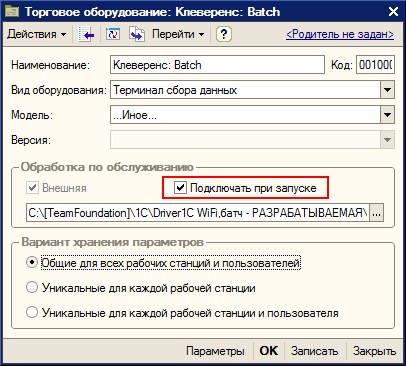Close the dialog with the X button
Screen dimensions: 406x366
pos(393,12)
